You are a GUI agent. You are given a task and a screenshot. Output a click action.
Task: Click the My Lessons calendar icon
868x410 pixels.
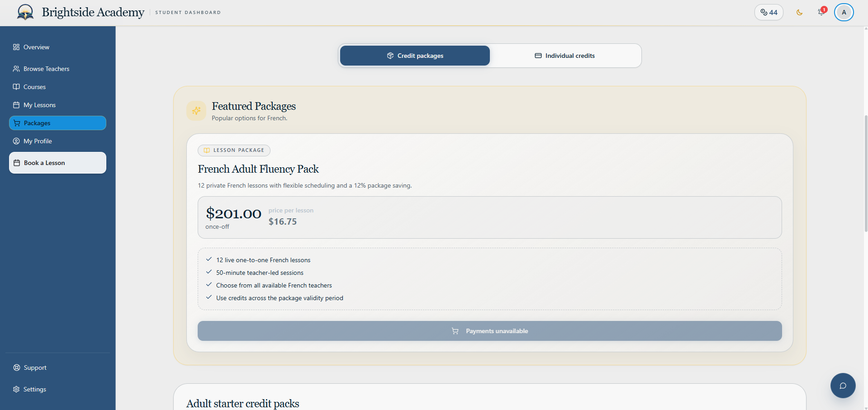coord(16,105)
